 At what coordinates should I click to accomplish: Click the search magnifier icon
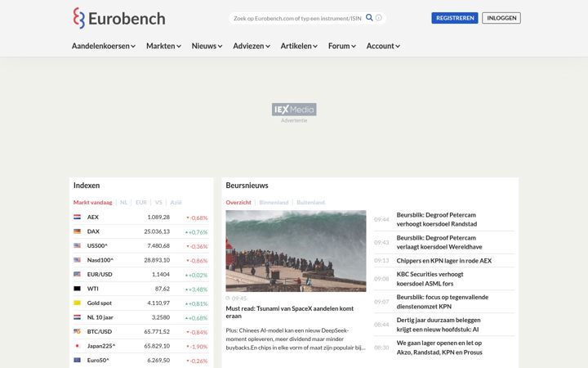369,18
